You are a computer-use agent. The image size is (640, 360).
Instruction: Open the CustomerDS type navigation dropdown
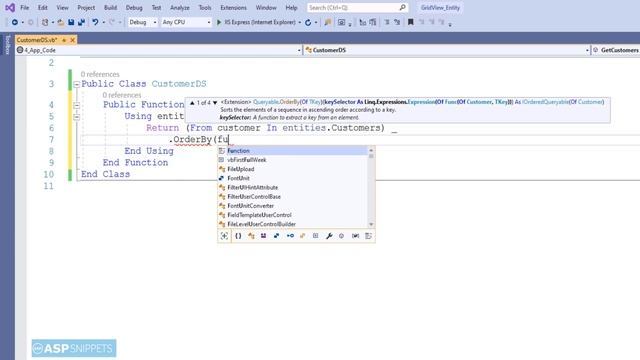(447, 50)
